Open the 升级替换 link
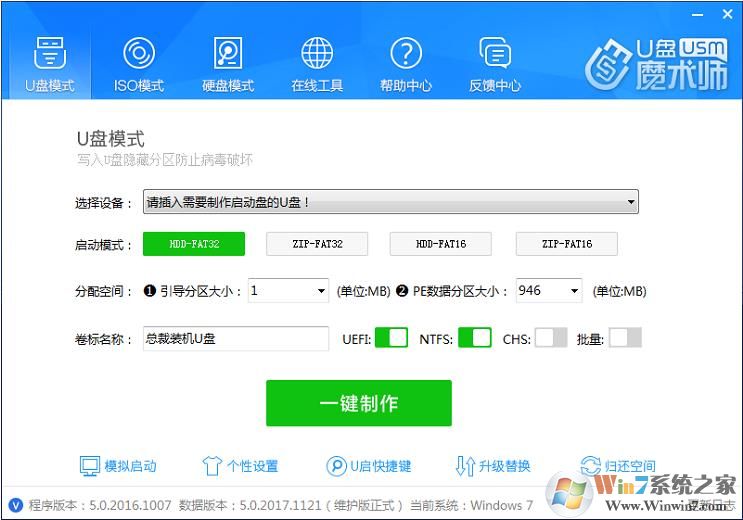 (505, 466)
